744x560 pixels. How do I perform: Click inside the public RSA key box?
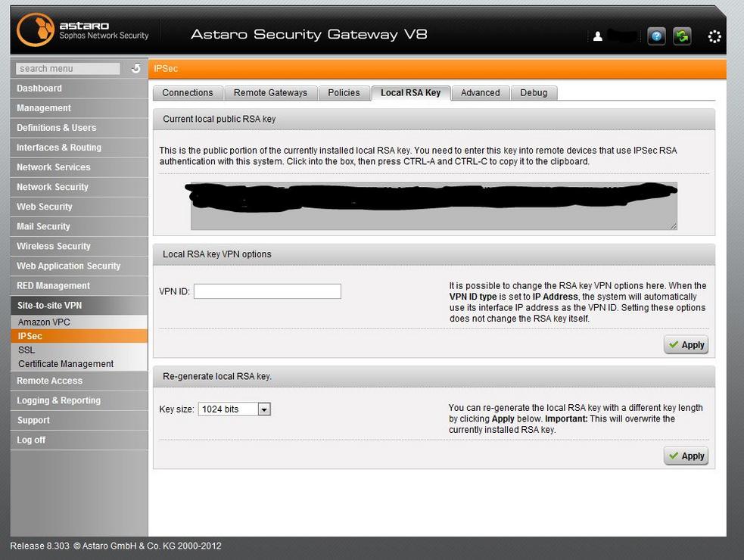[434, 207]
